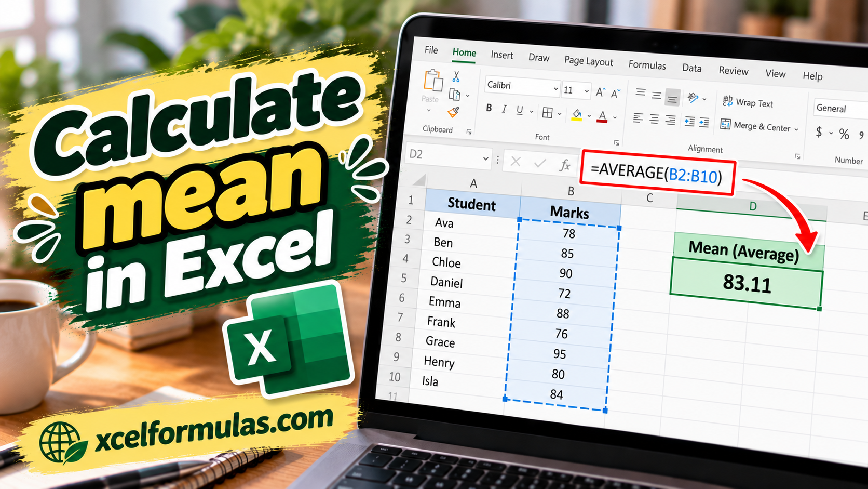Open the Font group dialog launcher
The width and height of the screenshot is (868, 489).
coord(617,142)
